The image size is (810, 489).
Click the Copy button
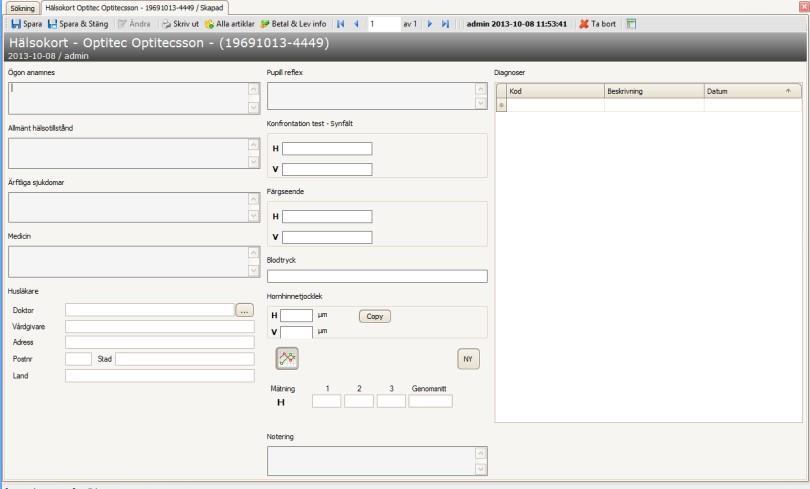375,316
